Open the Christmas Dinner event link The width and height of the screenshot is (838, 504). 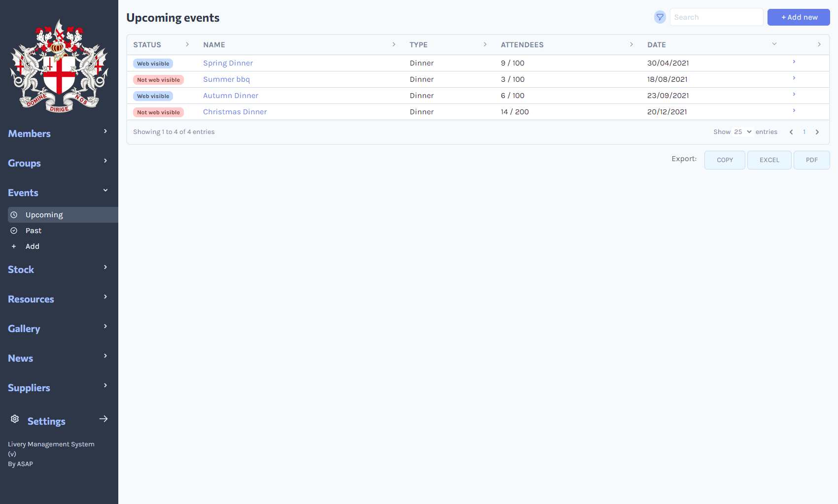pyautogui.click(x=235, y=112)
